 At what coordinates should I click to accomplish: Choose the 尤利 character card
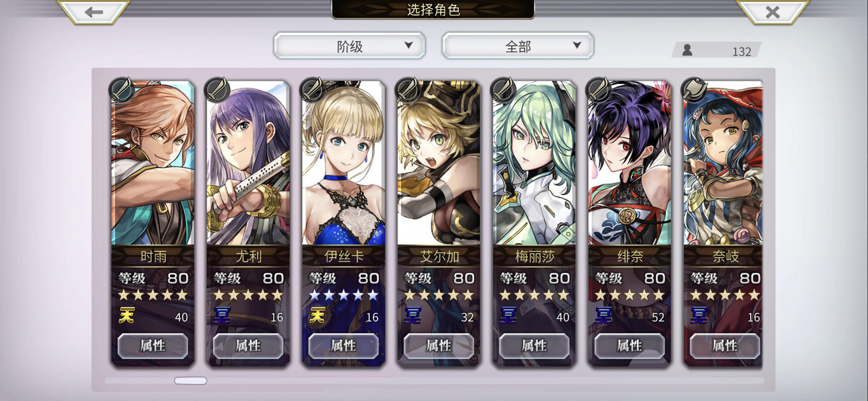[248, 223]
